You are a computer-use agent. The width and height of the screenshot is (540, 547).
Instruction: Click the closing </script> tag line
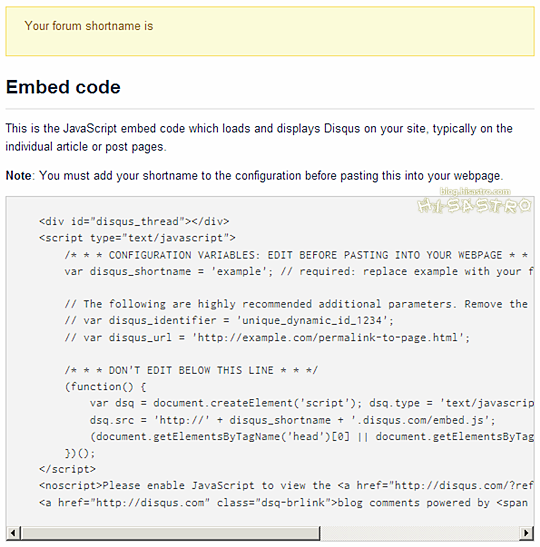67,469
